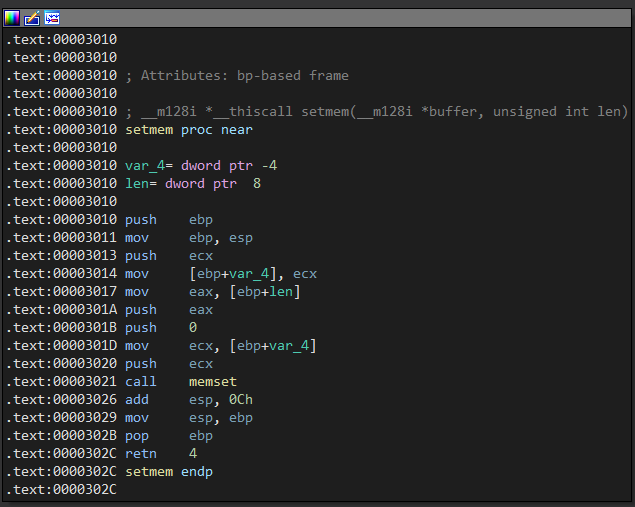
Task: Click 'mov ecx, [ebp+var_4]' instruction
Action: click(221, 346)
